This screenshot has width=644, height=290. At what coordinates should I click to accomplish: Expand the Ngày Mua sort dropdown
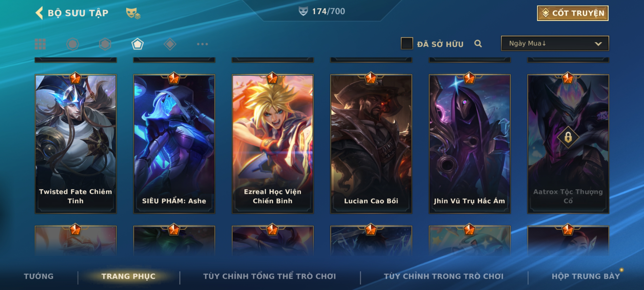click(555, 43)
